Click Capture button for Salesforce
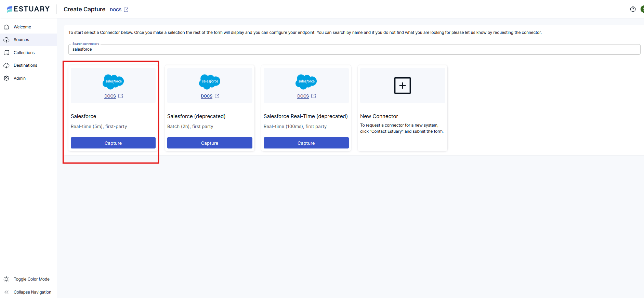The image size is (644, 298). coord(113,143)
